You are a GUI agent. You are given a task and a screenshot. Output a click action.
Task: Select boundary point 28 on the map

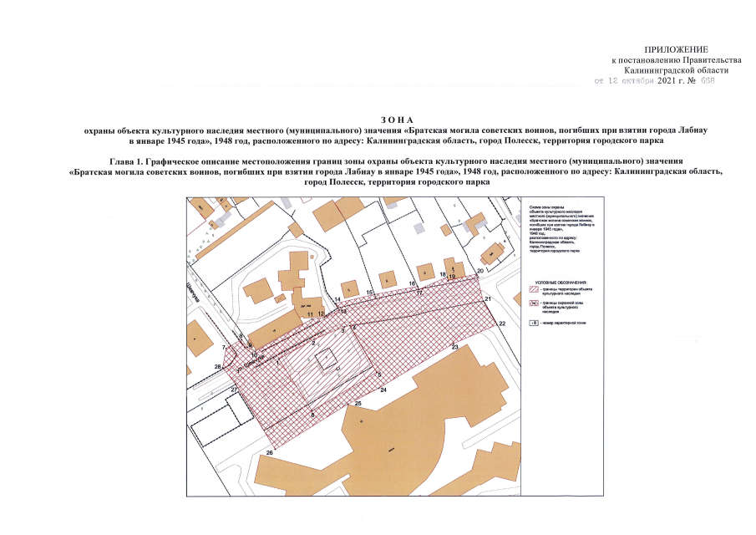(x=218, y=367)
